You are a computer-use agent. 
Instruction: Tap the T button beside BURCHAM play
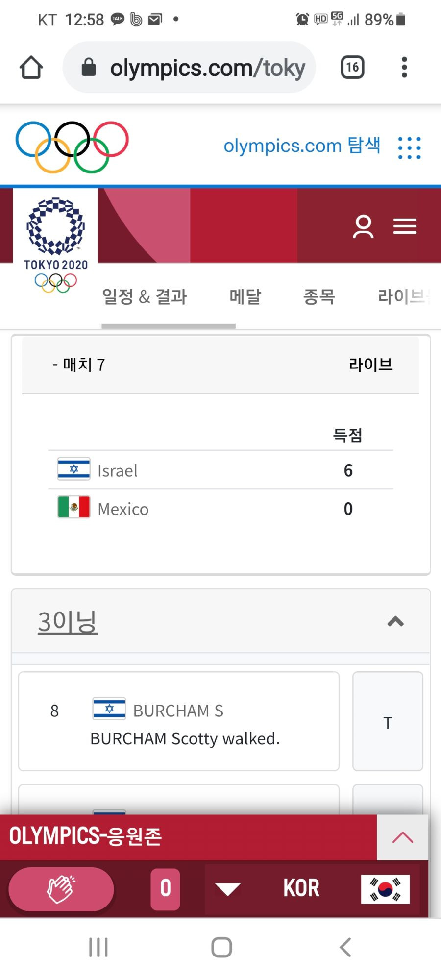388,721
